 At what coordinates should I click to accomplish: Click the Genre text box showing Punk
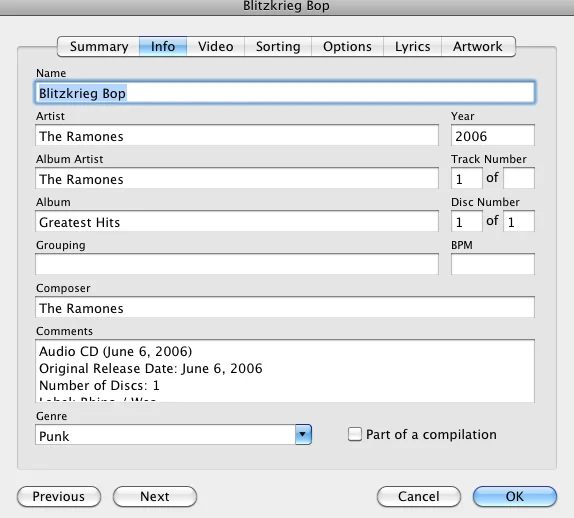coord(165,435)
